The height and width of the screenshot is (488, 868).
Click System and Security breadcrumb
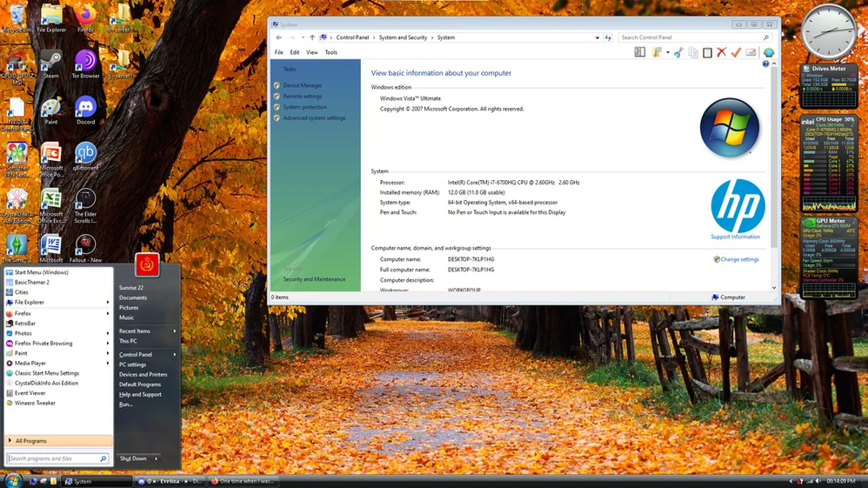pyautogui.click(x=403, y=37)
